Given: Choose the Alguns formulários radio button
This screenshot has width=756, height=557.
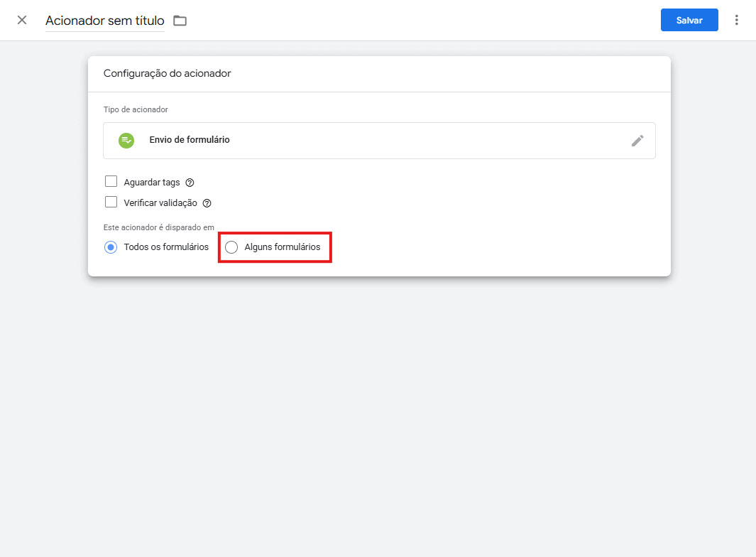Looking at the screenshot, I should coord(231,247).
